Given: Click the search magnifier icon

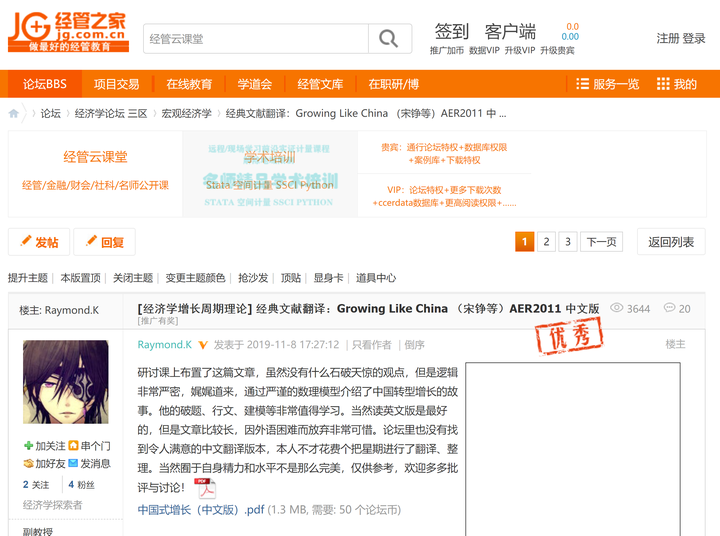Looking at the screenshot, I should (388, 39).
